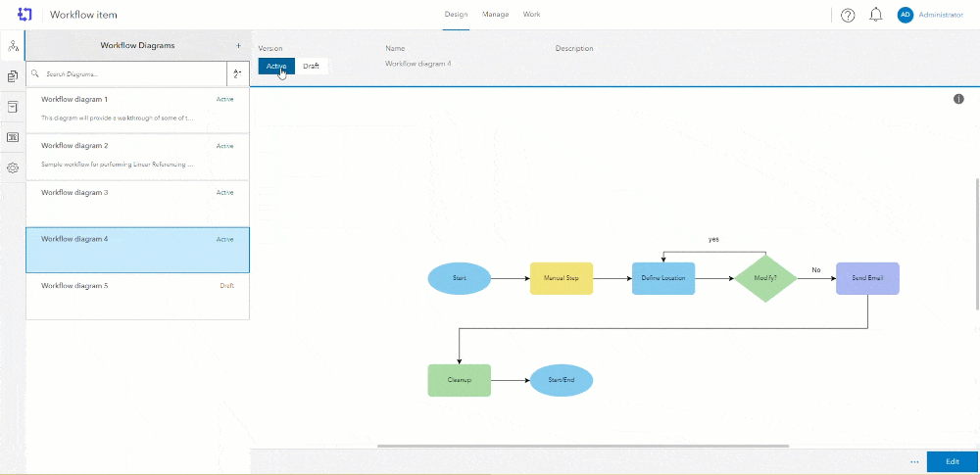Select Workflow diagram 1 in the list

click(137, 110)
